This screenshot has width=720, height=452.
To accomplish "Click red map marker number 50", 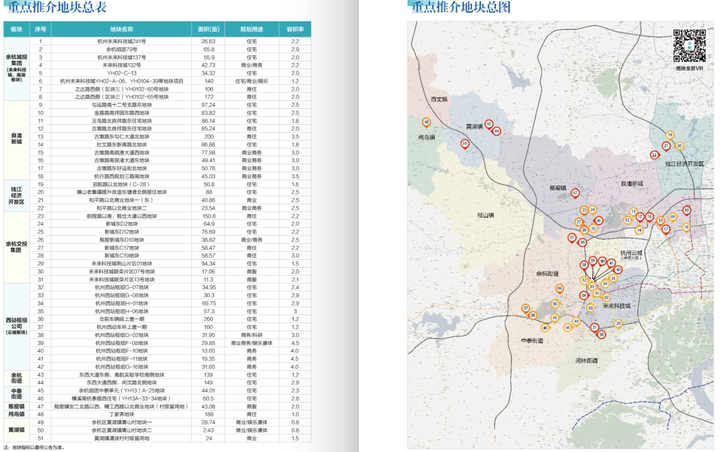I will 489,124.
